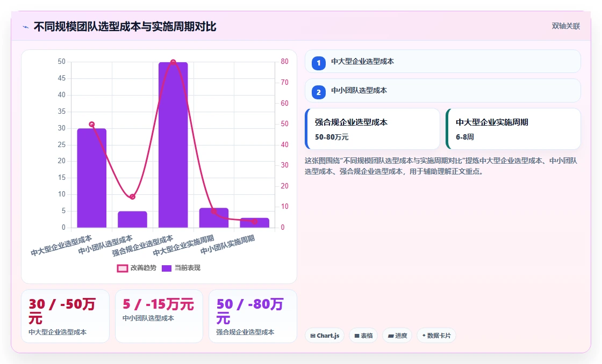Click the lightning icon beside the chart title
Image resolution: width=602 pixels, height=364 pixels.
pos(26,27)
